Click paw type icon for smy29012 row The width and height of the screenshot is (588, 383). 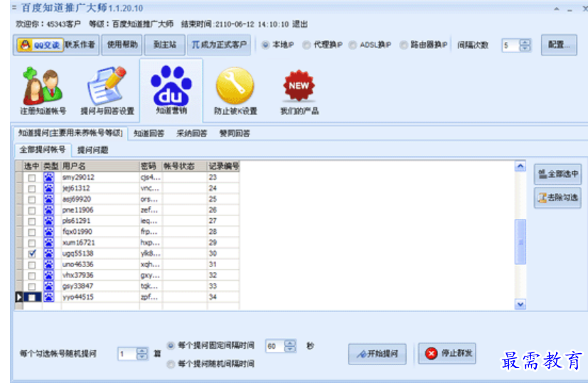point(49,177)
